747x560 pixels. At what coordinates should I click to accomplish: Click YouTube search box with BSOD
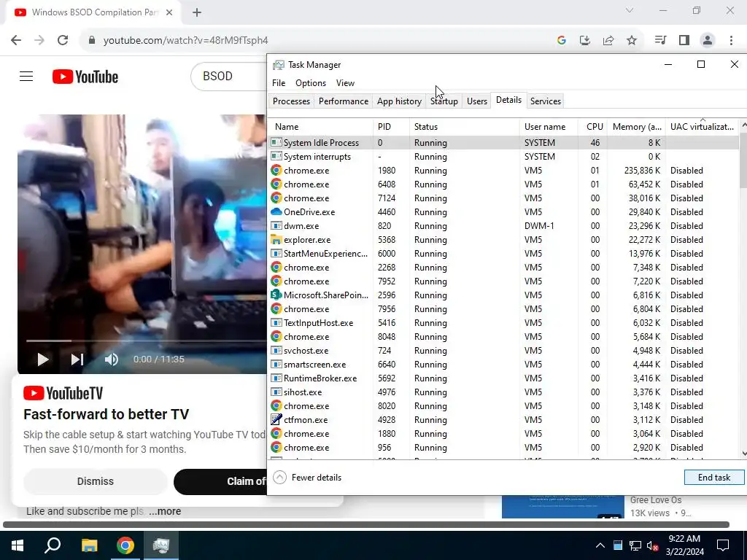[x=228, y=76]
